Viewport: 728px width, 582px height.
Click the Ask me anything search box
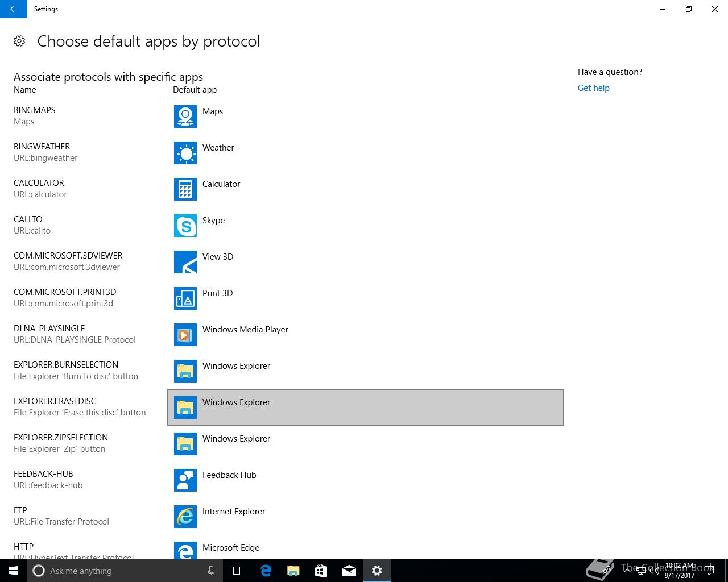[x=125, y=571]
